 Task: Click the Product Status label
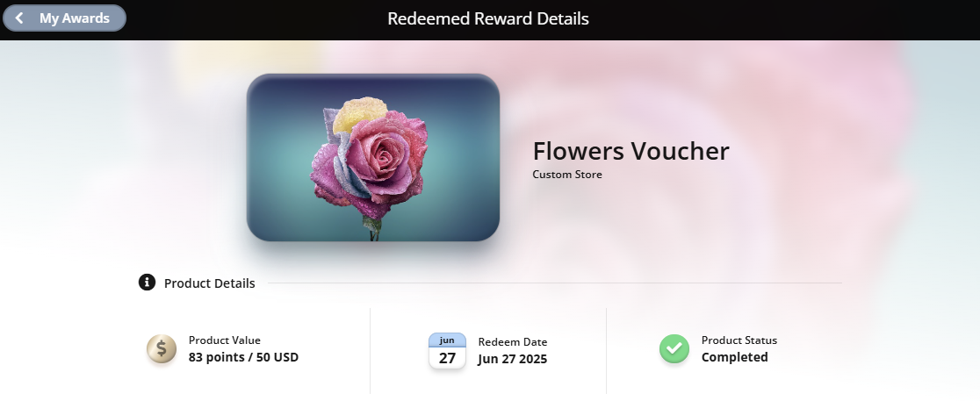tap(739, 340)
